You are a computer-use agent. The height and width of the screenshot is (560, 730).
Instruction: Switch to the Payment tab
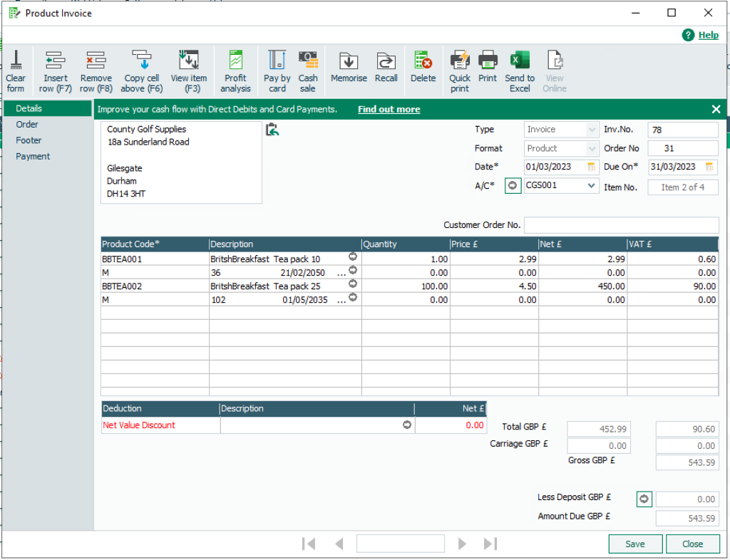click(x=33, y=156)
